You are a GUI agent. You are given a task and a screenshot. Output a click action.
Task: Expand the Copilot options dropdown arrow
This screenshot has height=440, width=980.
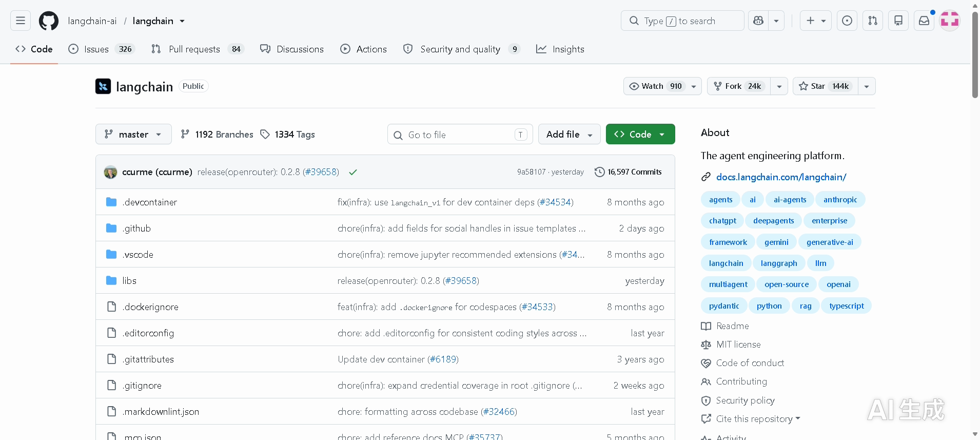[x=776, y=21]
